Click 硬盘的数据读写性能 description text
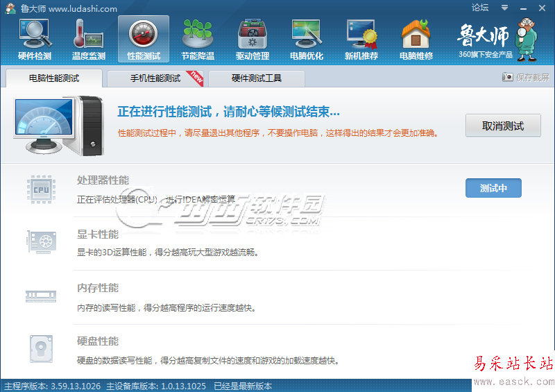 (x=209, y=361)
